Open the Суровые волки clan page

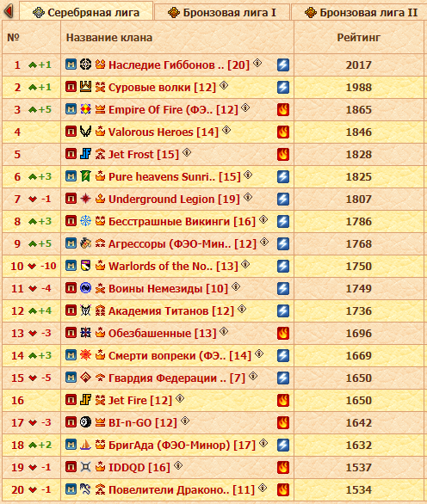click(x=162, y=88)
